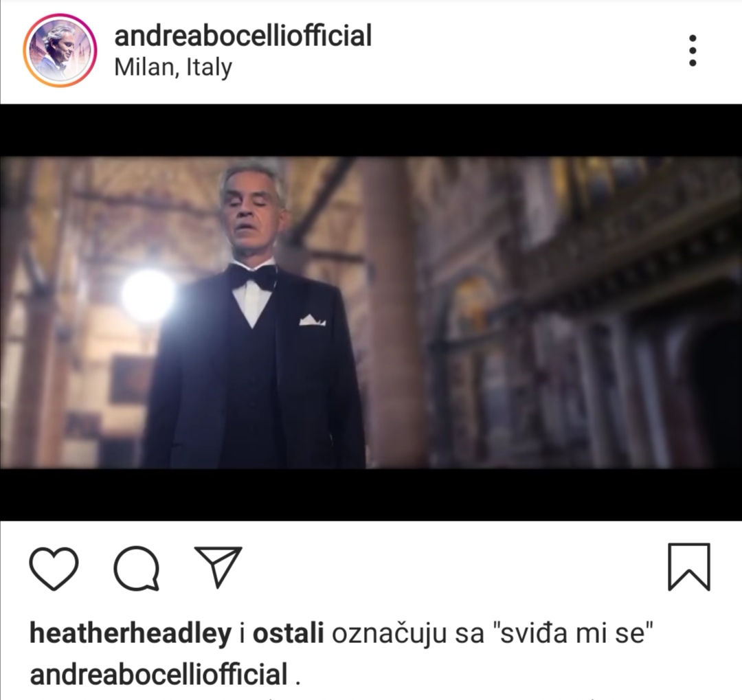Open andreabocelliofficial profile from the header username
Viewport: 742px width, 700px height.
[x=243, y=36]
